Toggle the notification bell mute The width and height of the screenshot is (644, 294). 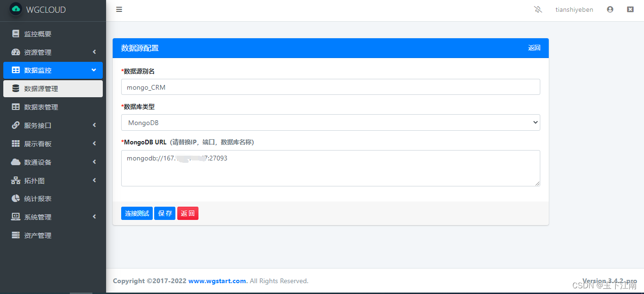tap(538, 9)
